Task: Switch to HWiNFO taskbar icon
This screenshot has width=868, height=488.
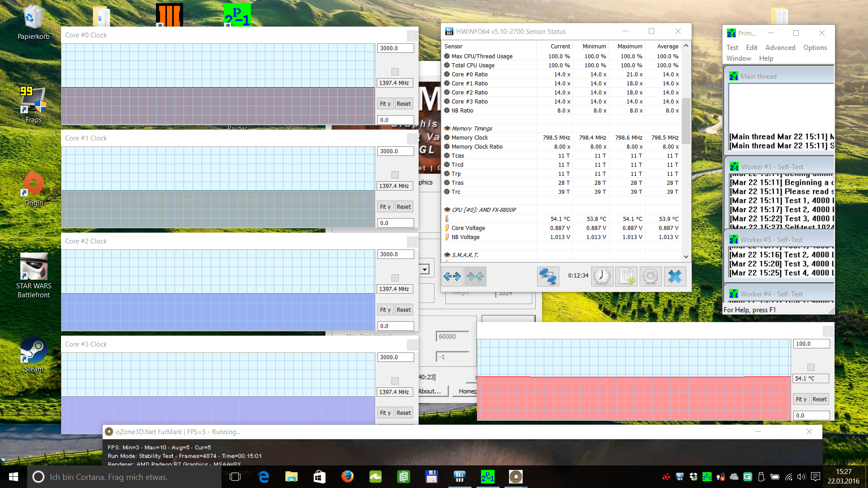Action: pyautogui.click(x=460, y=477)
